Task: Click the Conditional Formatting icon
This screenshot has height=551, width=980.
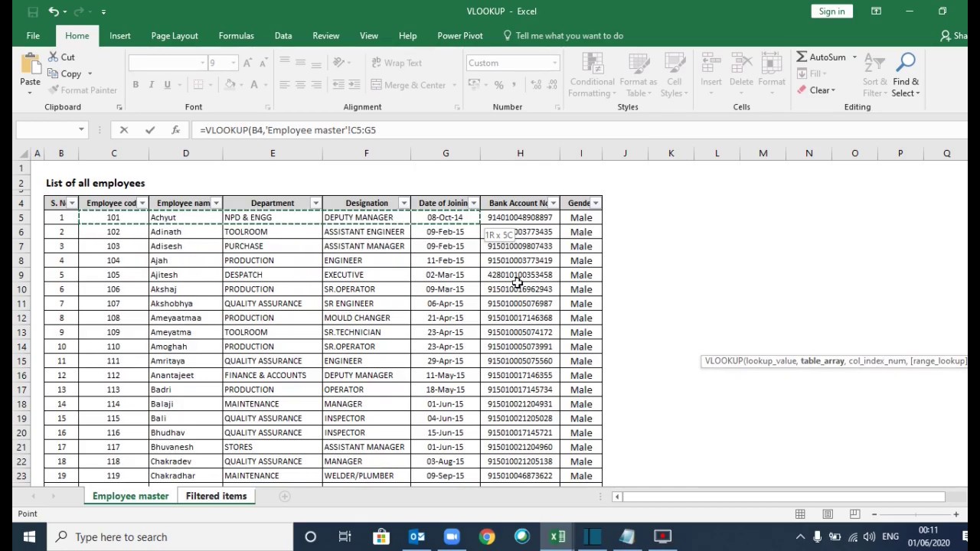Action: (x=592, y=64)
